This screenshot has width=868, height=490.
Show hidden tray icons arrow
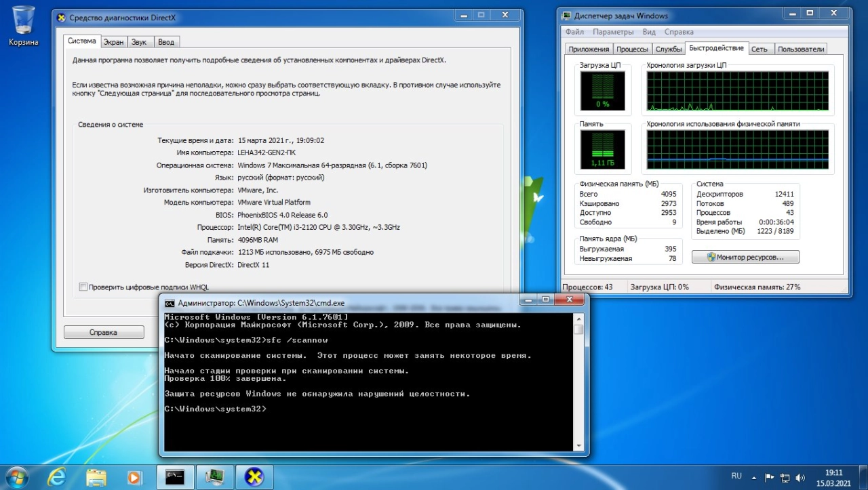pos(755,477)
